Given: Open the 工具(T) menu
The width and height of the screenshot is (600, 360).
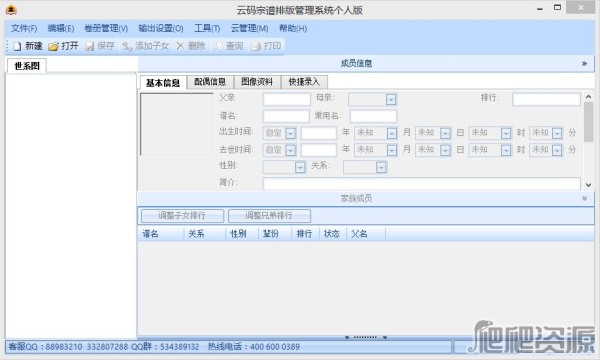Looking at the screenshot, I should [x=207, y=28].
